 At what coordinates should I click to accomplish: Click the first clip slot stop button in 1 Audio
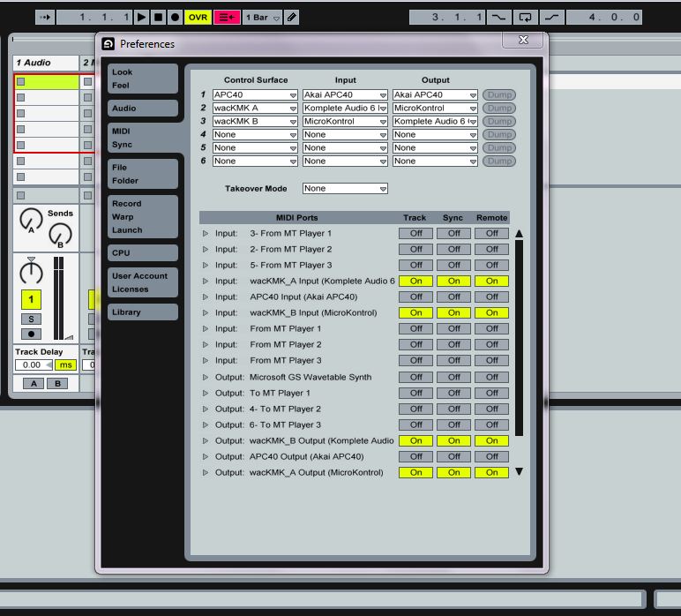21,82
